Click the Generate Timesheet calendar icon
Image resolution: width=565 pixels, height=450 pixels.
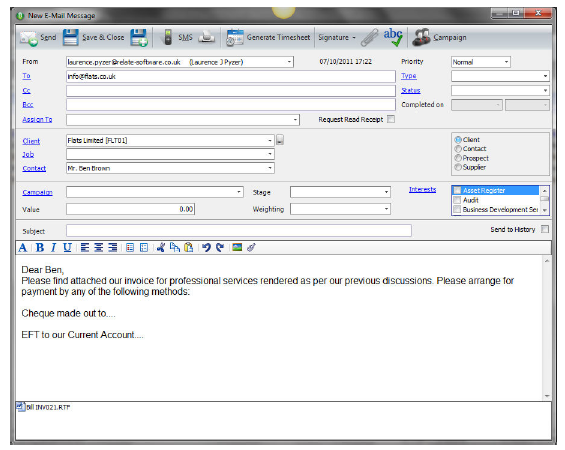click(235, 37)
